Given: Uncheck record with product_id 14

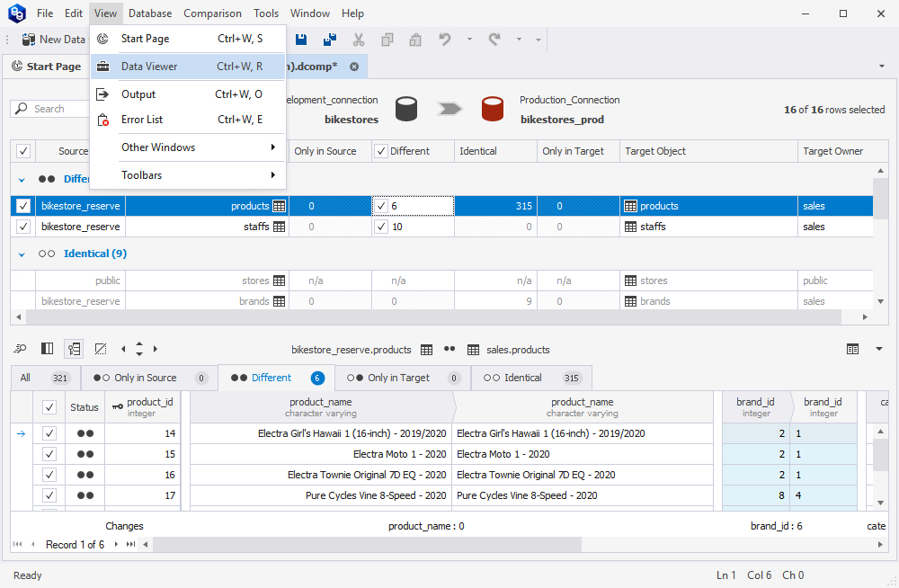Looking at the screenshot, I should (49, 433).
